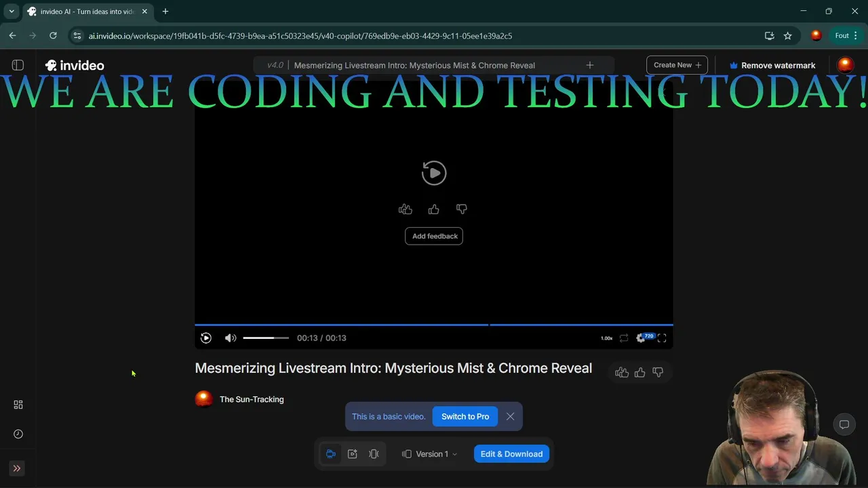Open a new browser tab
868x488 pixels.
tap(165, 12)
